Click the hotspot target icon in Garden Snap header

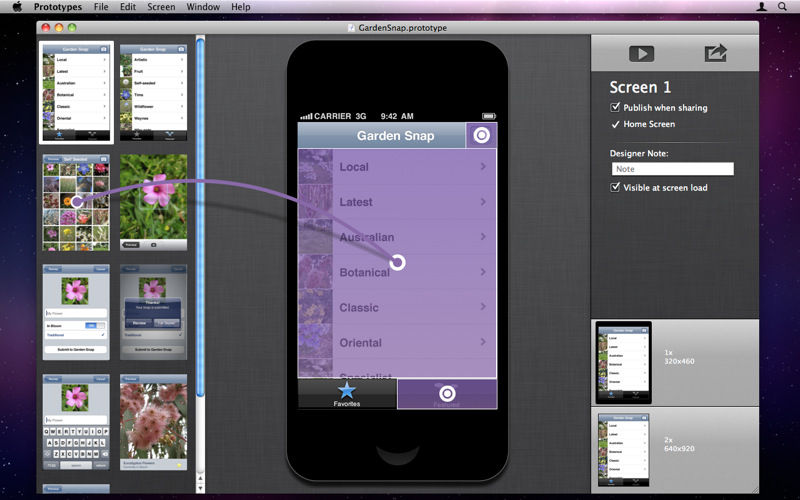[x=481, y=135]
